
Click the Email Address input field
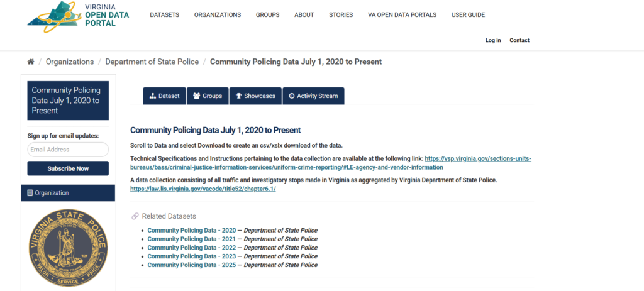(x=68, y=150)
